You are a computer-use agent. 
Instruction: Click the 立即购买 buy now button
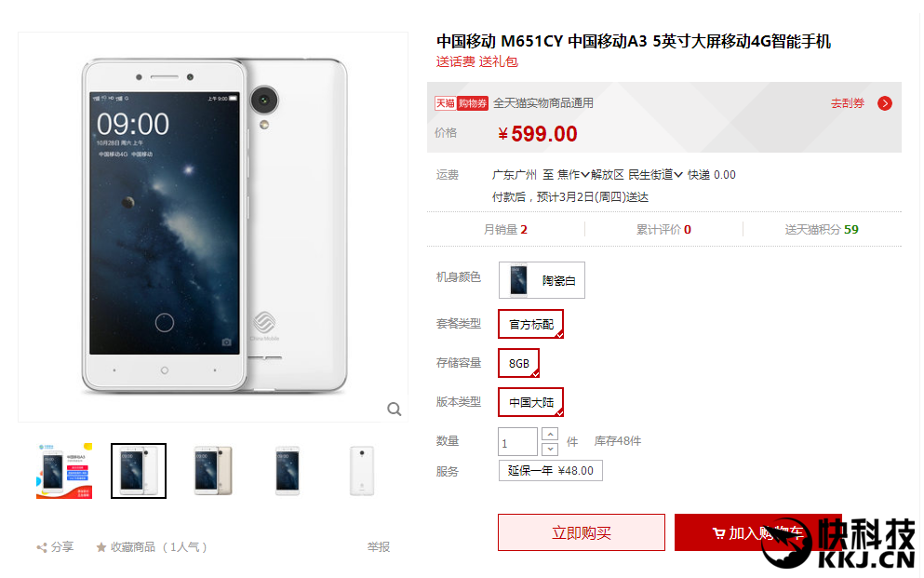pos(581,532)
